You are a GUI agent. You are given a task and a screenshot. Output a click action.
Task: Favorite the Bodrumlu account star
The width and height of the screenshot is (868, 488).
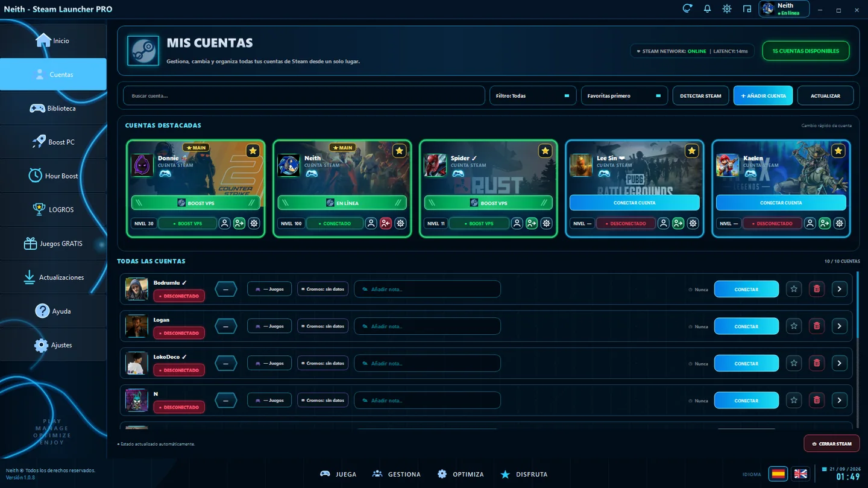[794, 289]
